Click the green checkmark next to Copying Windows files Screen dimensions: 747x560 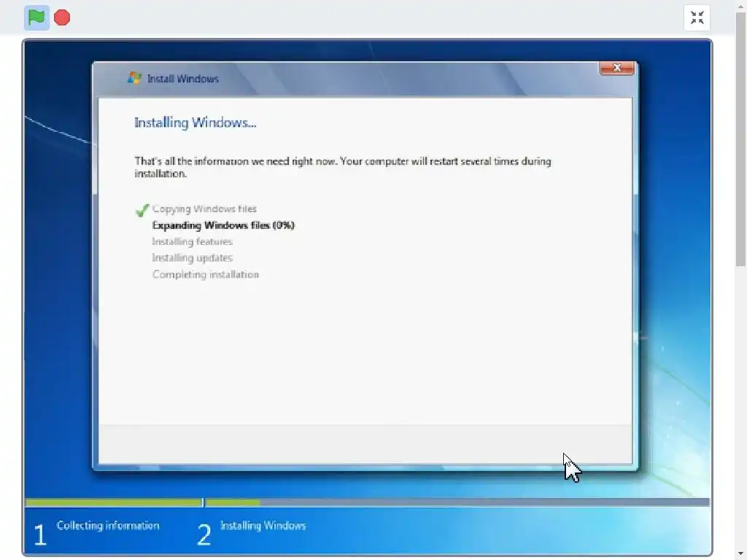click(x=142, y=209)
